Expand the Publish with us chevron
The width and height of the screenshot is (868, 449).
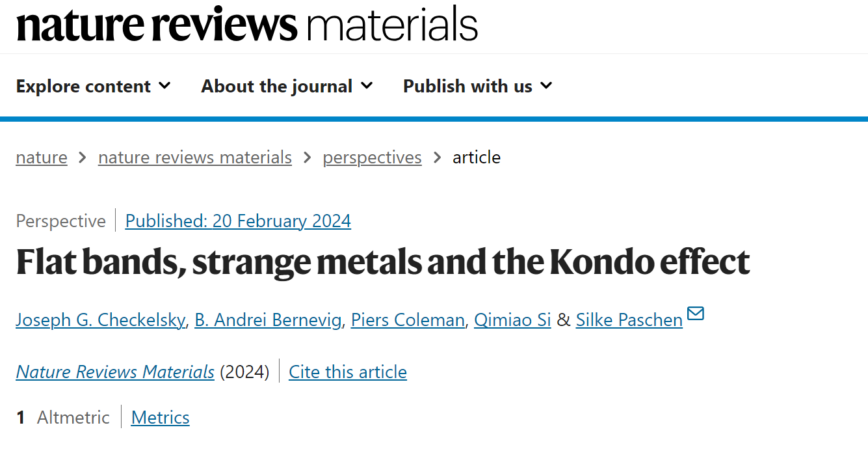tap(546, 85)
